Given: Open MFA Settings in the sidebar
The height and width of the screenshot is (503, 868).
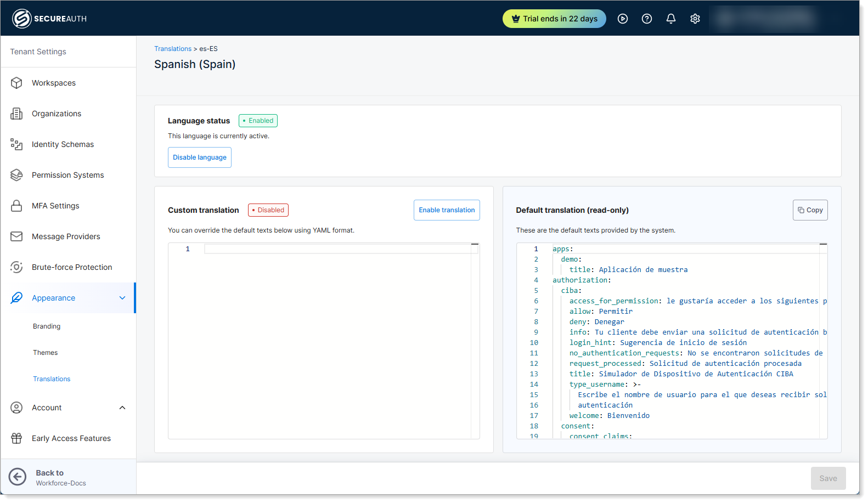Looking at the screenshot, I should [55, 206].
